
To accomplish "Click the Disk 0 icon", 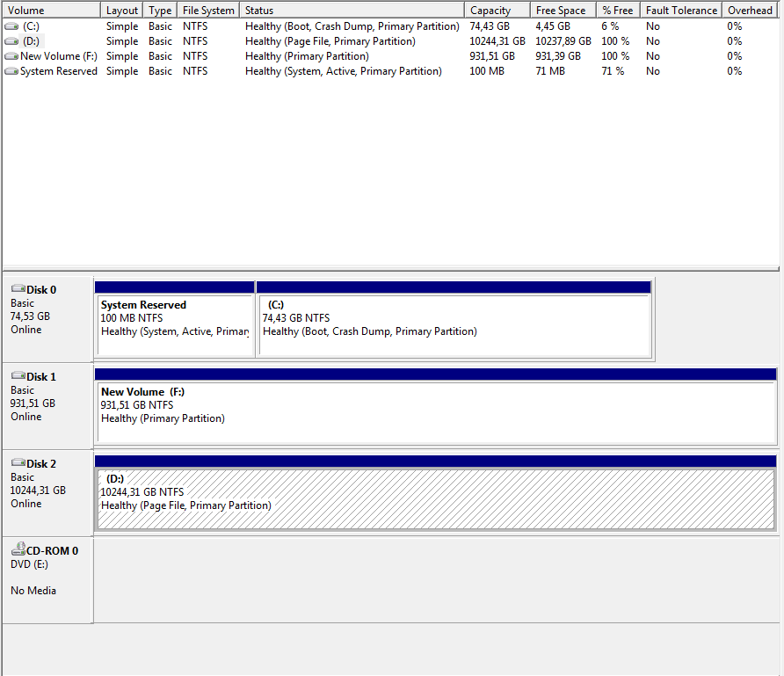I will [18, 289].
